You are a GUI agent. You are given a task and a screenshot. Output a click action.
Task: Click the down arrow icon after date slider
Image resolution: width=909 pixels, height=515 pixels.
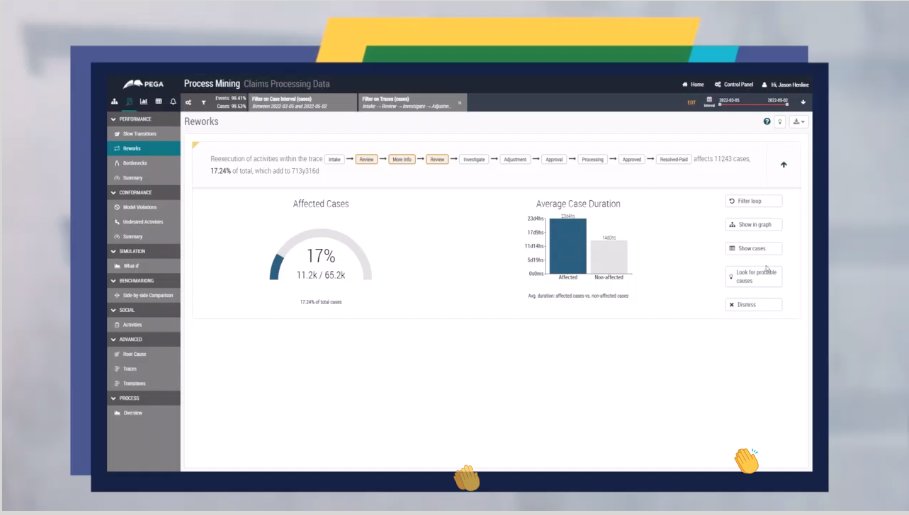pyautogui.click(x=803, y=102)
